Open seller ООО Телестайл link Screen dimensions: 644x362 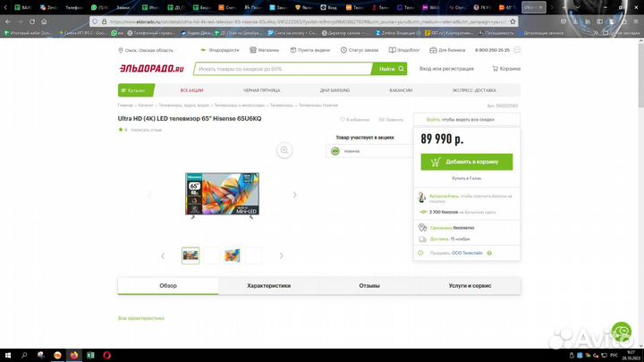(467, 253)
